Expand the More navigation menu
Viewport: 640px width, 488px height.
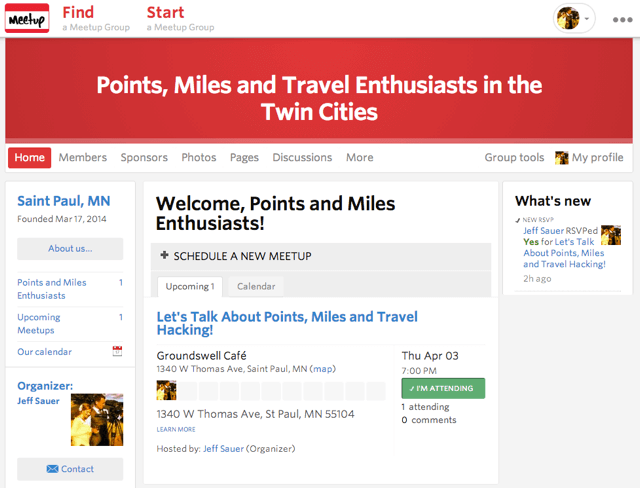359,157
